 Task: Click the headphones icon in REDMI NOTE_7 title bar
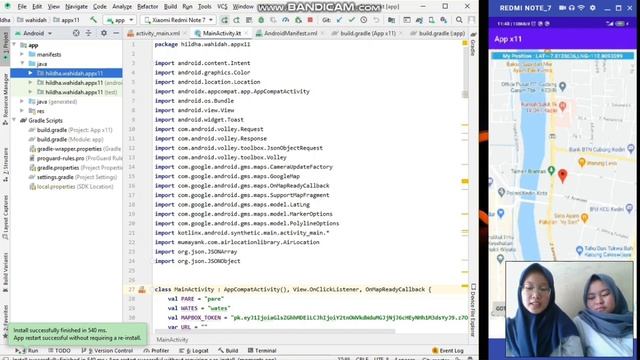coord(572,8)
